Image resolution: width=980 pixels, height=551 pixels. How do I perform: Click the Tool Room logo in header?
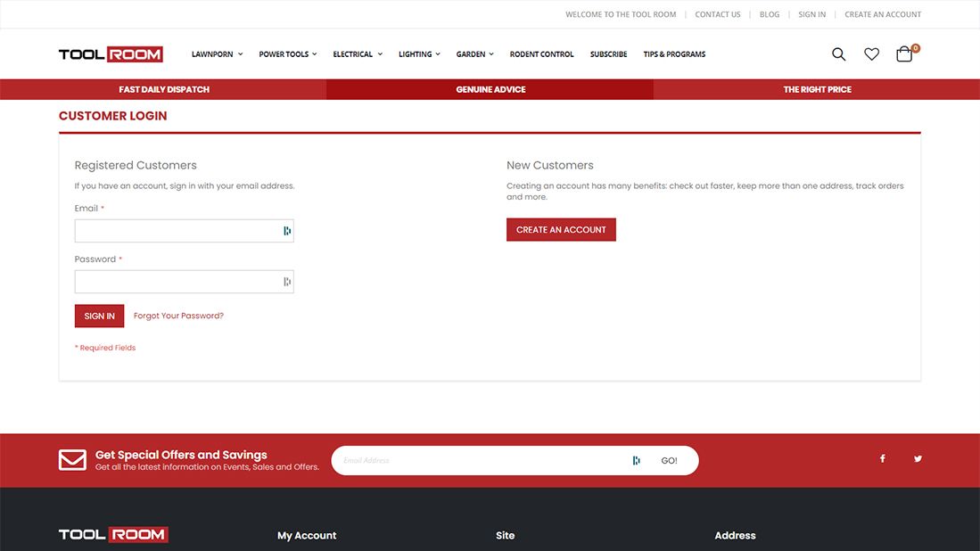pos(111,54)
